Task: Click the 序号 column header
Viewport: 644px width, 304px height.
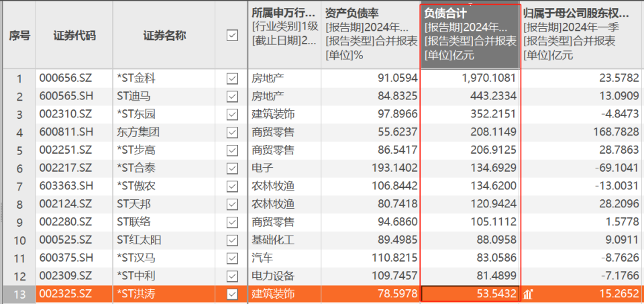Action: (x=19, y=36)
